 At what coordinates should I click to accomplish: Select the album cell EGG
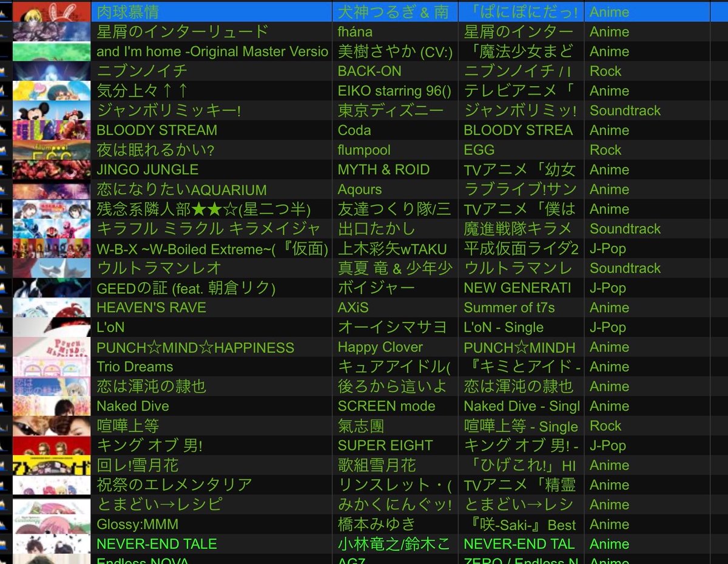click(479, 150)
